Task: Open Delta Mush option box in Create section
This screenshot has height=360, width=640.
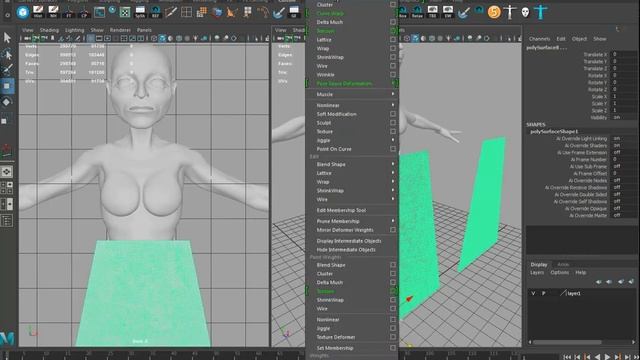Action: (393, 22)
